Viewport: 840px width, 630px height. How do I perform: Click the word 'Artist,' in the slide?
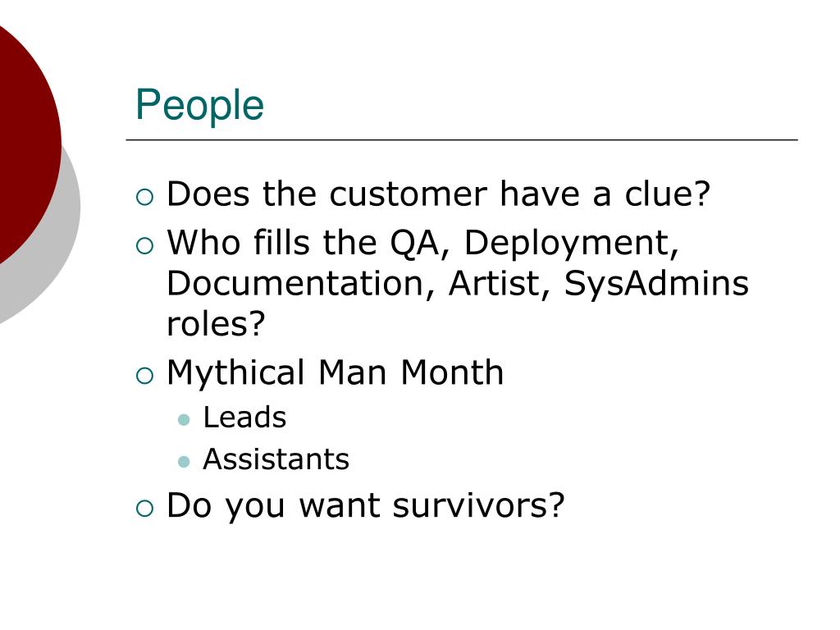pos(500,283)
